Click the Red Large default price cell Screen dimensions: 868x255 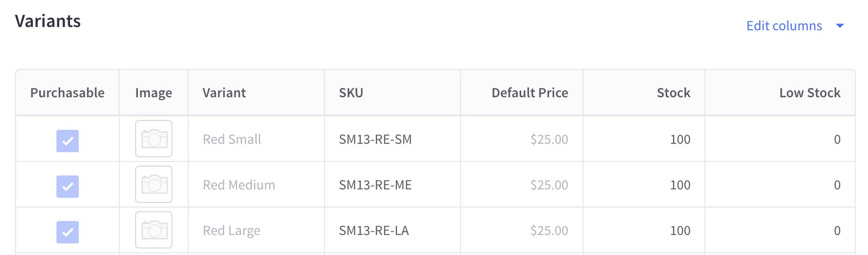pyautogui.click(x=522, y=230)
